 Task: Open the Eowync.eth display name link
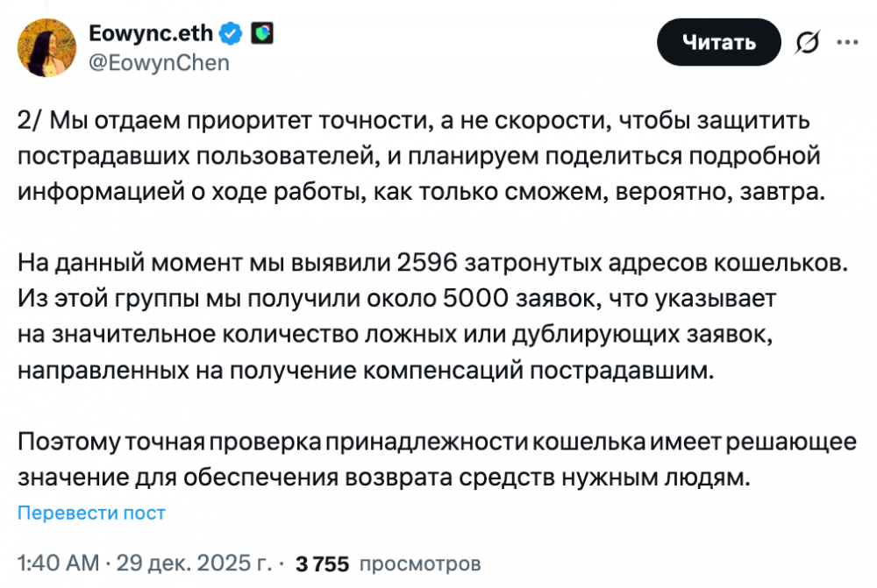coord(151,34)
